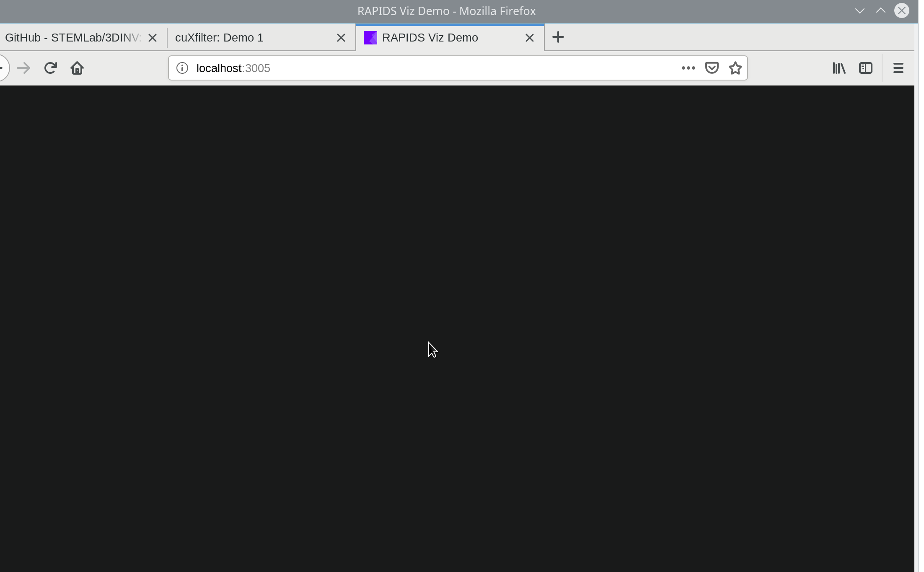Open the Library history and bookmarks menu
Screen dimensions: 924x572
click(x=839, y=68)
